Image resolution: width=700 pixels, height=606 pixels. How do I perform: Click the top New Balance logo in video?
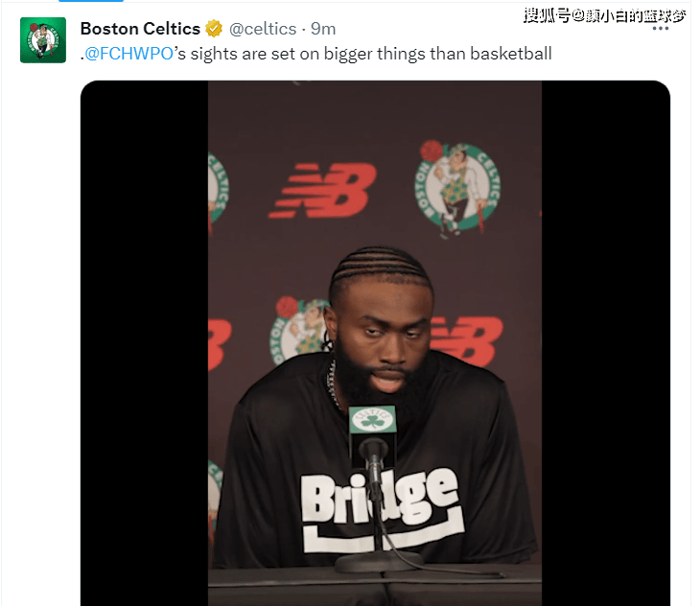(323, 191)
